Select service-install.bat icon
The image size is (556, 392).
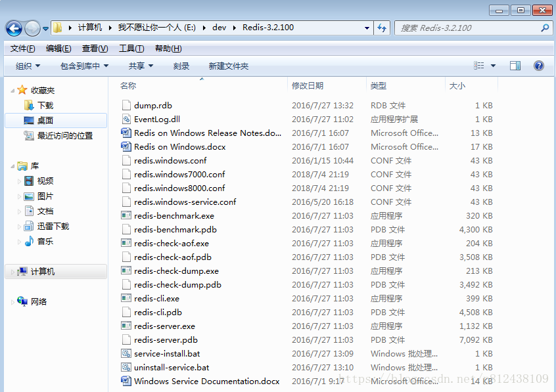pos(126,353)
